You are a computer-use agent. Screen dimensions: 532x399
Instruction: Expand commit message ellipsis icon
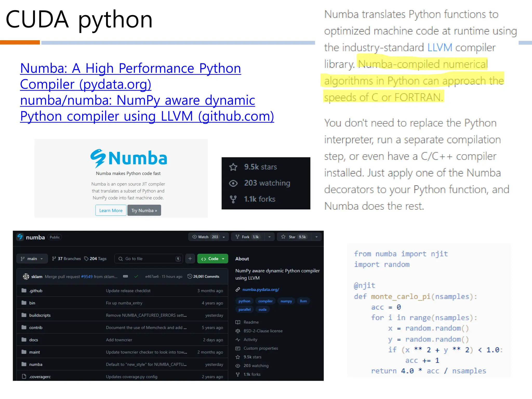point(125,277)
